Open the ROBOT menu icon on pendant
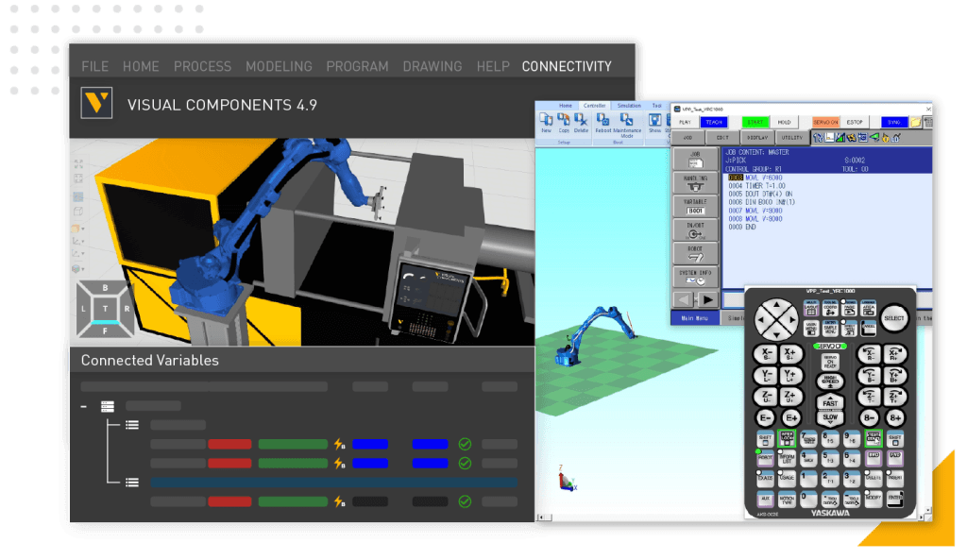The width and height of the screenshot is (967, 560). tap(695, 253)
